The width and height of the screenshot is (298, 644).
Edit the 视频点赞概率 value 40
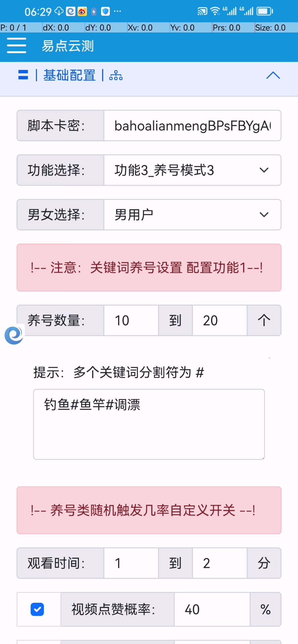point(212,609)
